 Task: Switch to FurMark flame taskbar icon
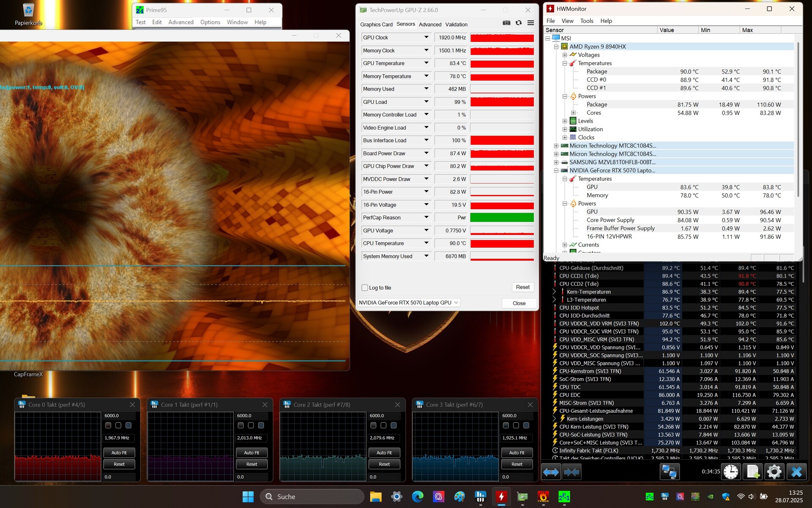pos(543,497)
